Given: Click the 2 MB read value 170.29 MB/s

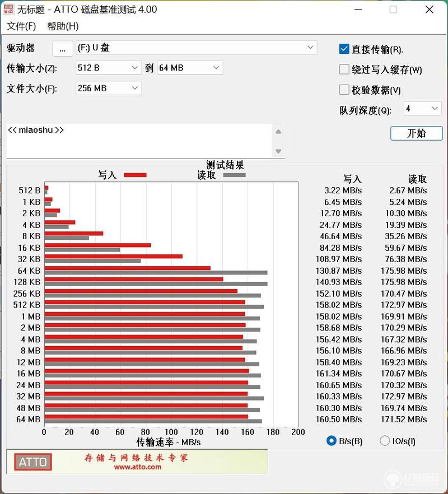Looking at the screenshot, I should point(404,328).
